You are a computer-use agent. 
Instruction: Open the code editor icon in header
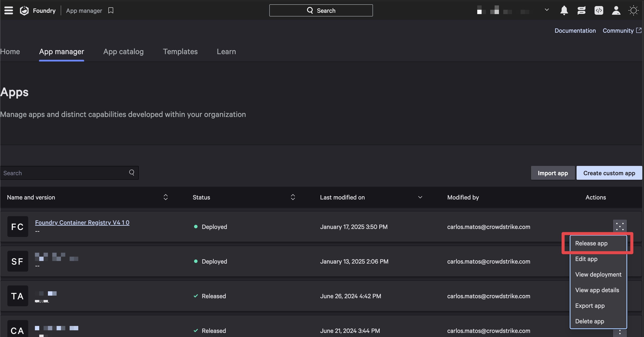point(599,10)
